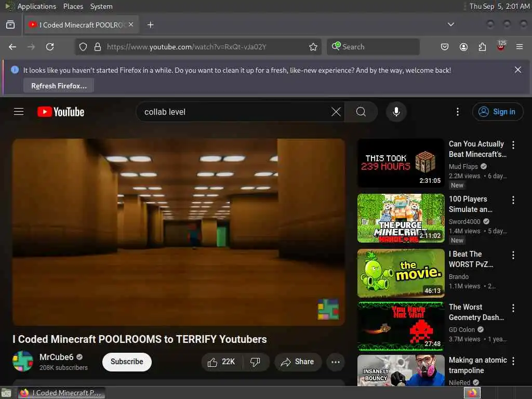Clear the YouTube search query

336,112
